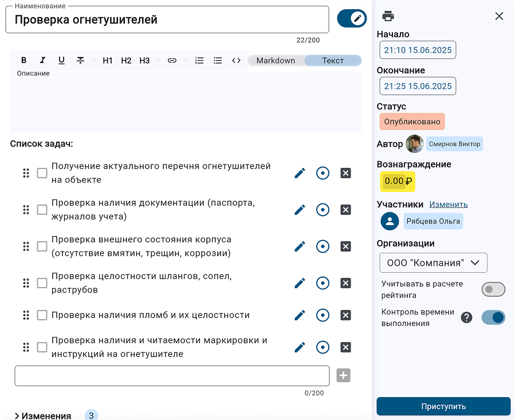515x420 pixels.
Task: Click author chip Смирнов Виктор
Action: 455,144
